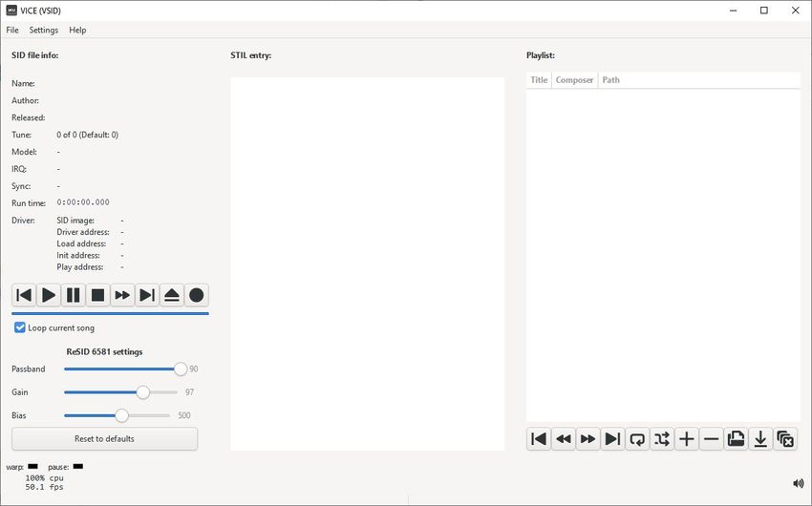Click the song progress bar
Viewport: 812px width, 506px height.
tap(110, 313)
